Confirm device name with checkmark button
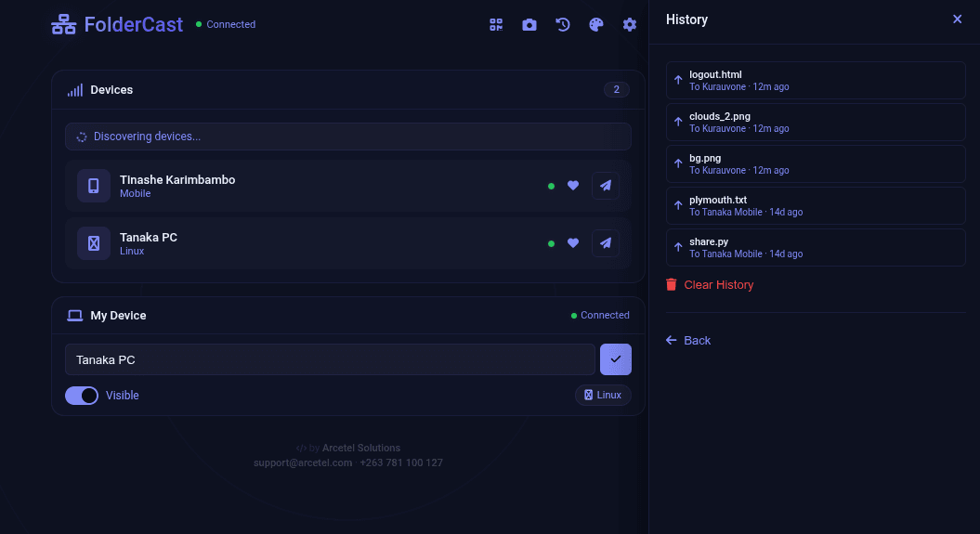Viewport: 980px width, 534px height. coord(616,359)
